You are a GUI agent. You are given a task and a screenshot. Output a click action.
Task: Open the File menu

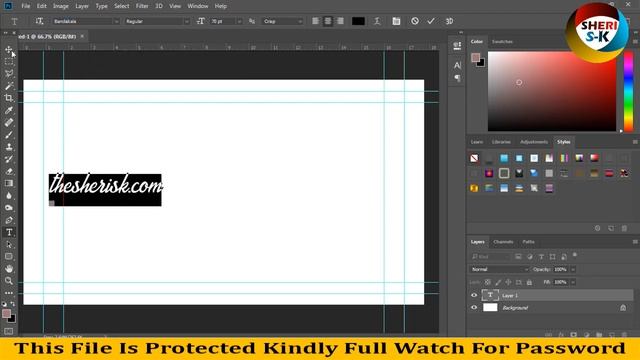[x=26, y=6]
